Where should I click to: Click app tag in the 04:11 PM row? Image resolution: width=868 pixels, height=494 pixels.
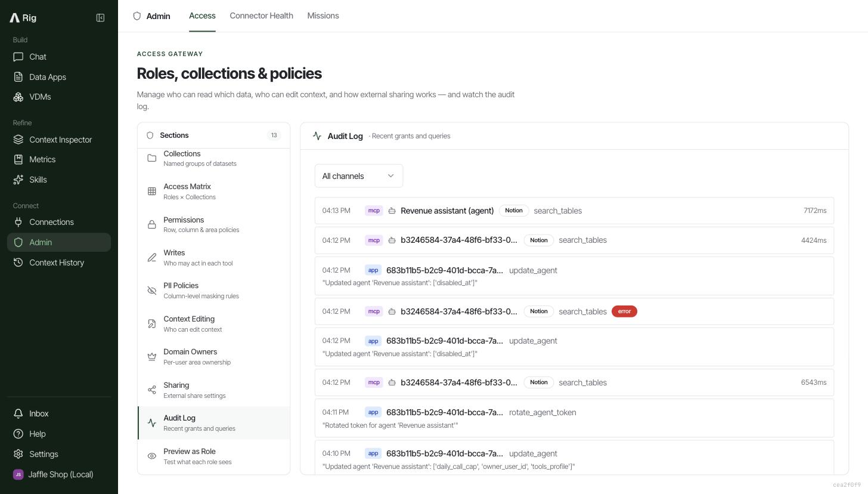[x=373, y=412]
